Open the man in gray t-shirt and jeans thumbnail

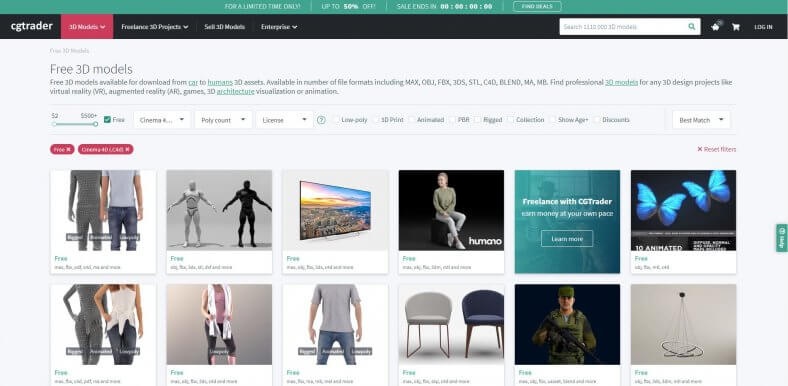tap(335, 324)
